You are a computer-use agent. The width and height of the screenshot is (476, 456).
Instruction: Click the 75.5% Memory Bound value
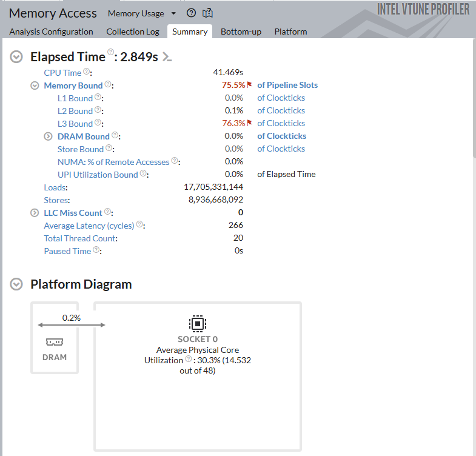coord(233,85)
